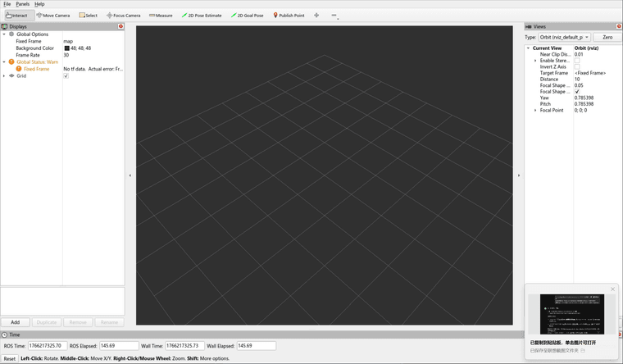Click the Wall Elapsed field
The height and width of the screenshot is (364, 623).
[x=257, y=346]
